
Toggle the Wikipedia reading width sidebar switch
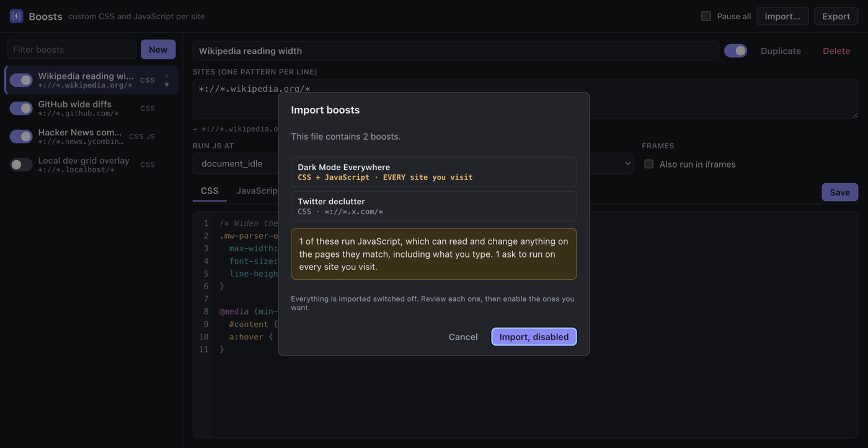click(21, 80)
